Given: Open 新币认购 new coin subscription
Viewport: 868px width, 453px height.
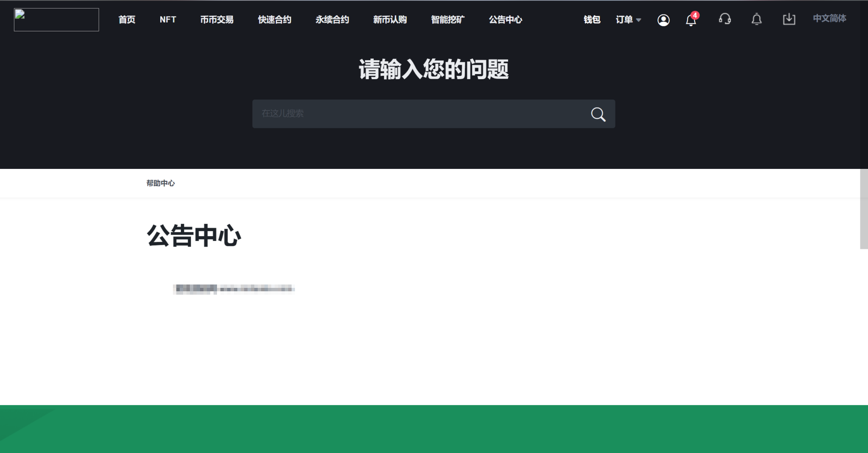Looking at the screenshot, I should (x=390, y=19).
